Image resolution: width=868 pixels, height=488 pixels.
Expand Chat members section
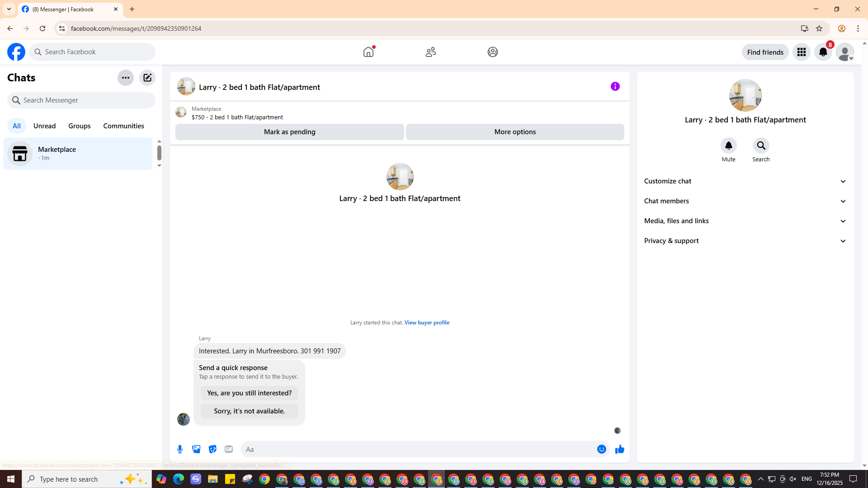(745, 201)
